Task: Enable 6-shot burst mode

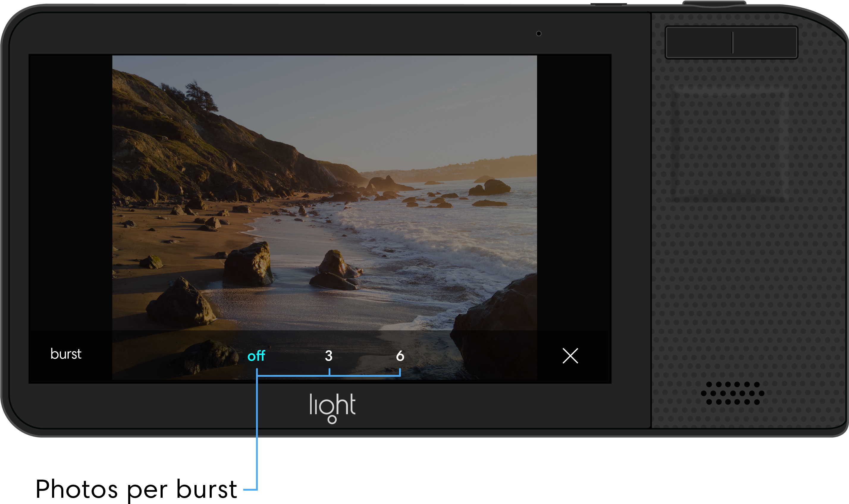Action: 400,356
